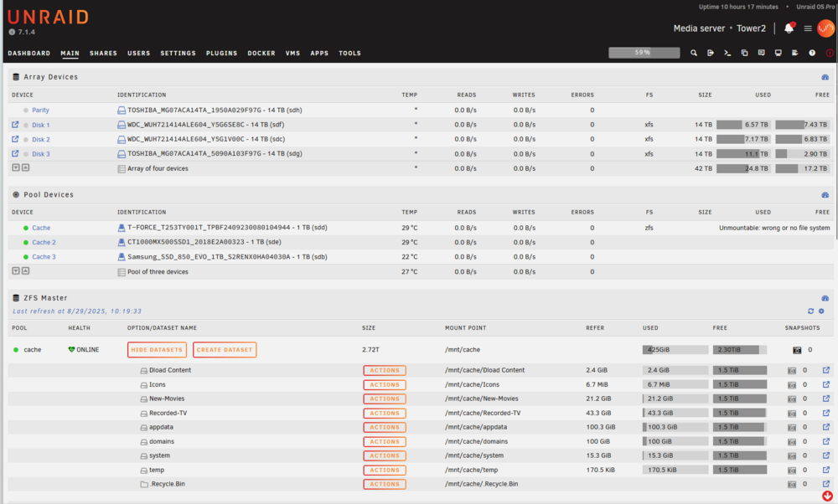Toggle the Cache 3 status indicator
The image size is (838, 504).
pos(26,257)
